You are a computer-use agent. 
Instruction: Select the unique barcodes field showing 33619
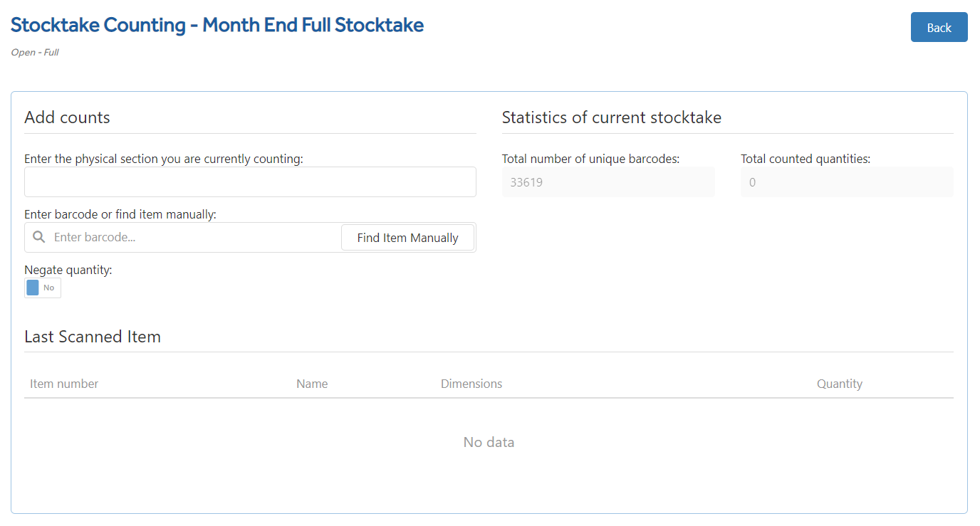608,182
